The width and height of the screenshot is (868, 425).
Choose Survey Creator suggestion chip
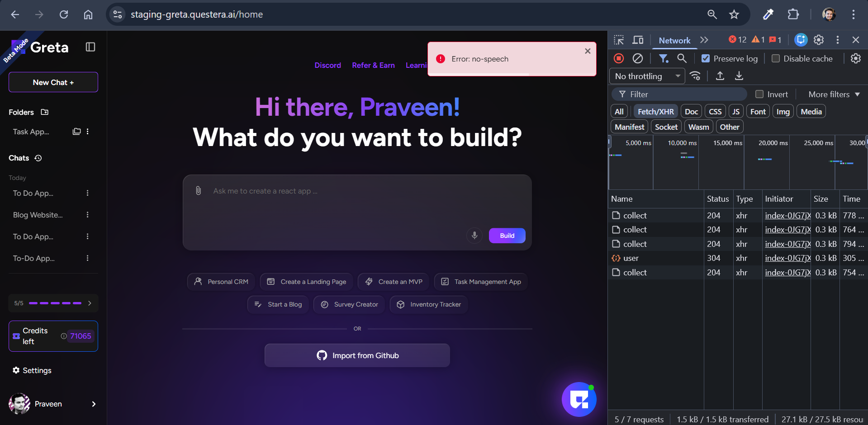(349, 305)
